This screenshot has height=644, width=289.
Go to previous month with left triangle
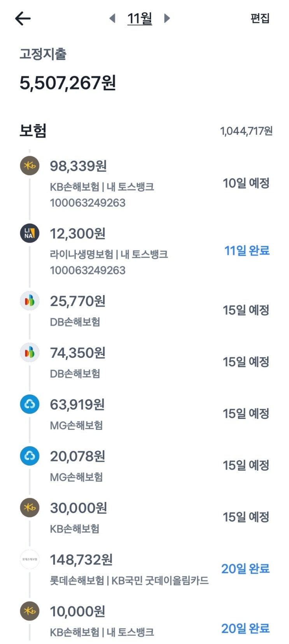pyautogui.click(x=112, y=18)
